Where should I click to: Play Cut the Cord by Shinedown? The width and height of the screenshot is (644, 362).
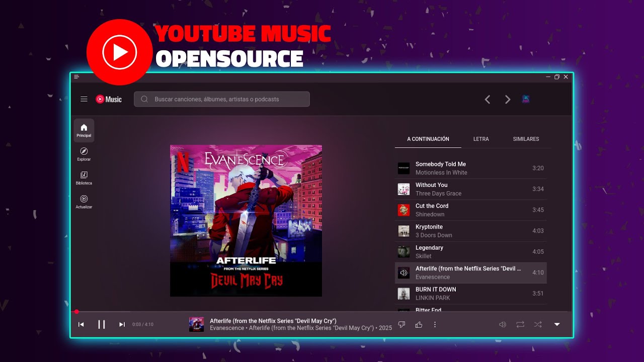[x=470, y=210]
